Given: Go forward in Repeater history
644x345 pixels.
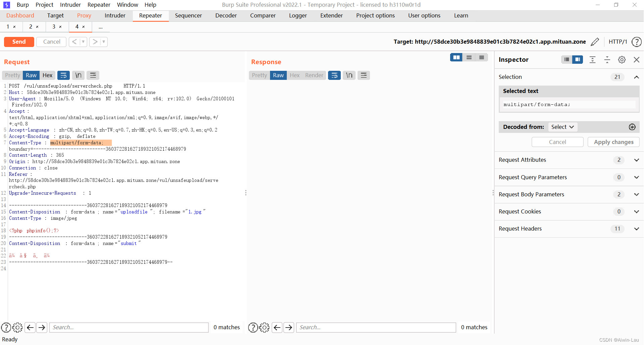Looking at the screenshot, I should tap(95, 42).
